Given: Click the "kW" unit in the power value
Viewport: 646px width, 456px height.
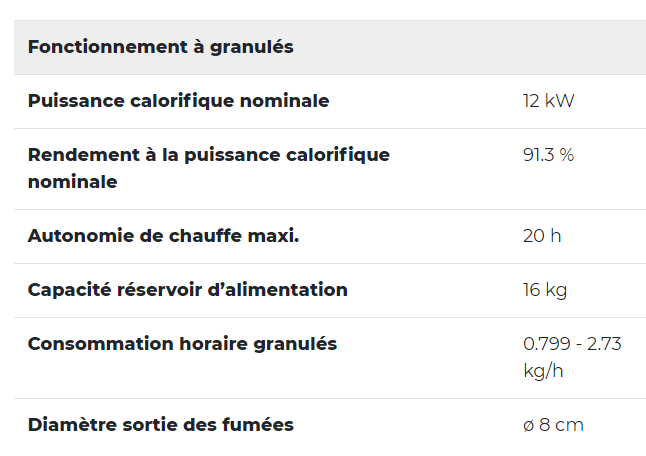Looking at the screenshot, I should (x=560, y=101).
